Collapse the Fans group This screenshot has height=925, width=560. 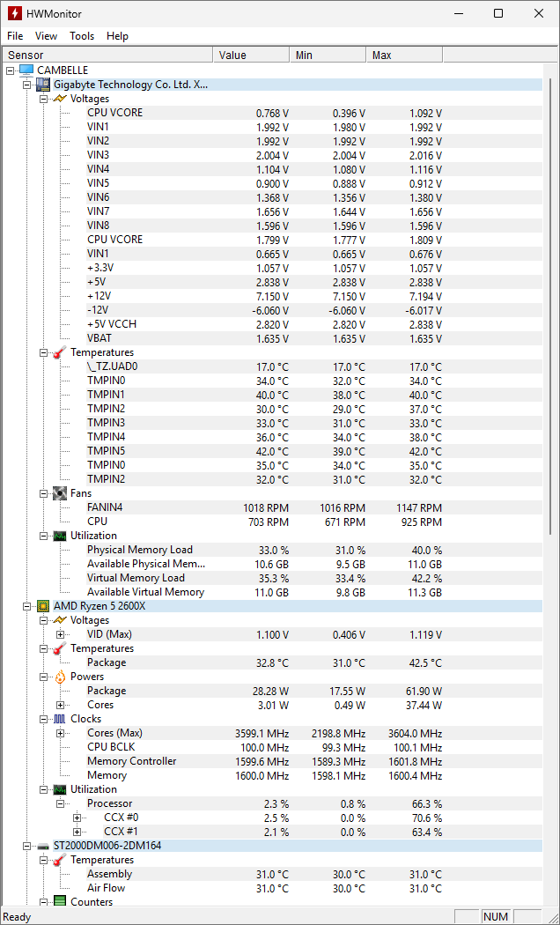[43, 493]
